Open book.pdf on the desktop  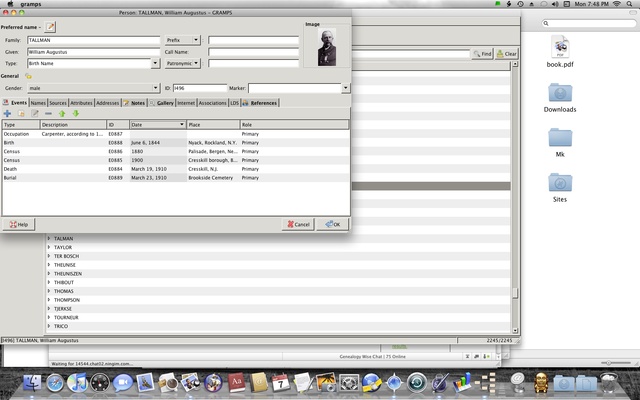click(x=561, y=50)
